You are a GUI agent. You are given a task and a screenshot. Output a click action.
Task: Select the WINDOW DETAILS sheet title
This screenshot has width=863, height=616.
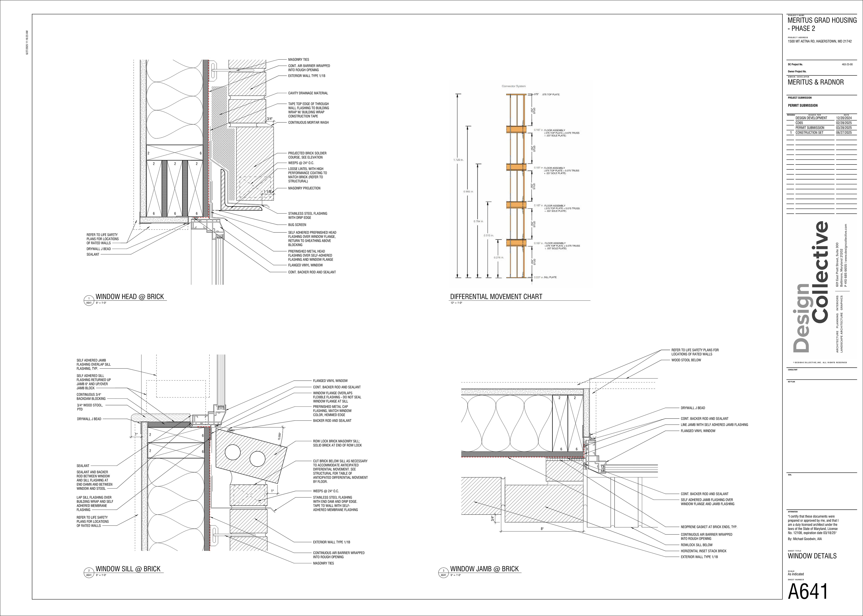(x=812, y=556)
